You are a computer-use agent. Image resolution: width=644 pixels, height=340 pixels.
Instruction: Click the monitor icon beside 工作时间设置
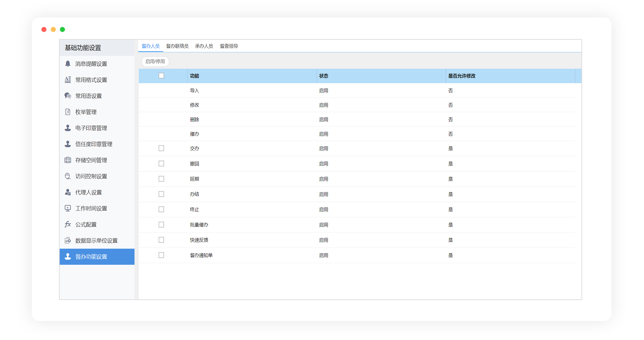click(67, 208)
